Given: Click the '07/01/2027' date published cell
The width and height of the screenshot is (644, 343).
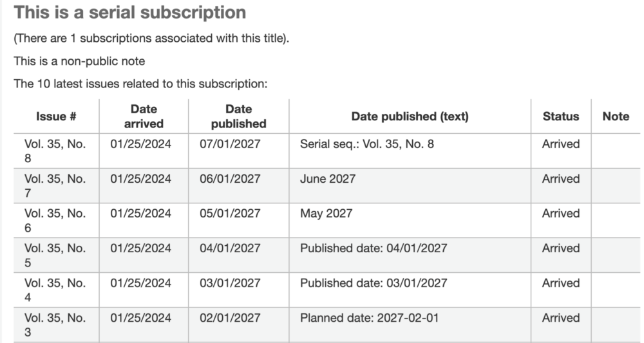Looking at the screenshot, I should [x=239, y=151].
